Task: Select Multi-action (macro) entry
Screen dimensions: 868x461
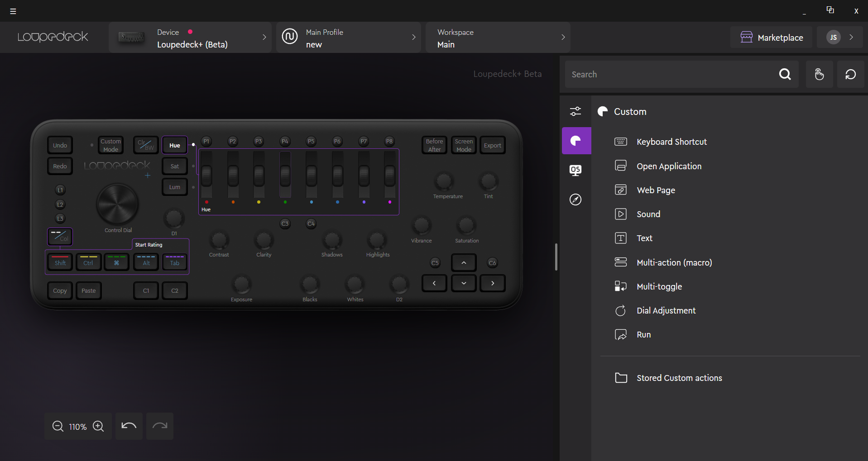Action: click(x=674, y=262)
